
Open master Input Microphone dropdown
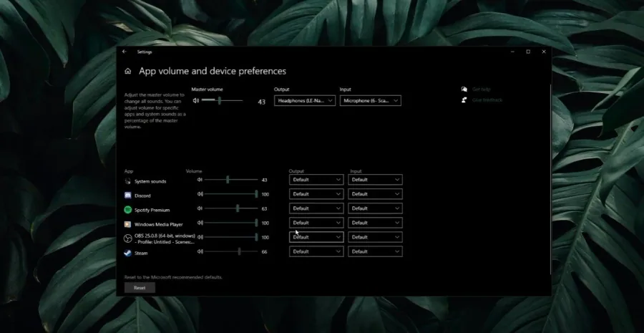(x=371, y=101)
